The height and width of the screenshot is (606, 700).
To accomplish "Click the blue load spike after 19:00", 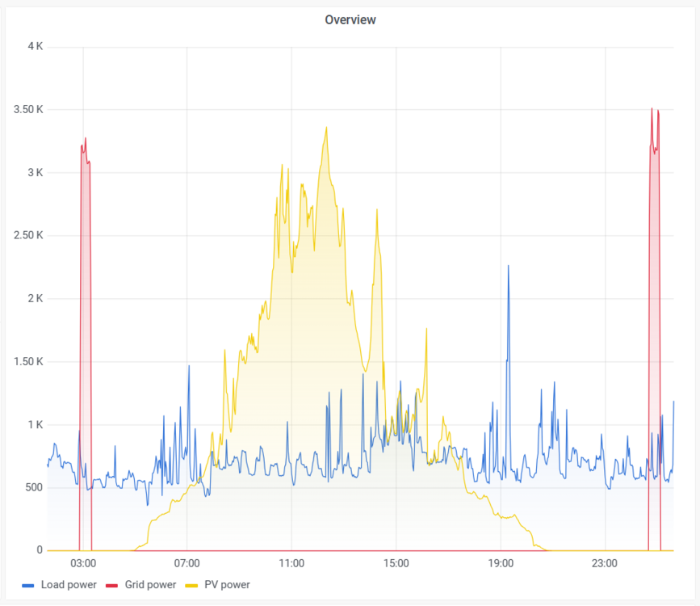I will tap(508, 267).
